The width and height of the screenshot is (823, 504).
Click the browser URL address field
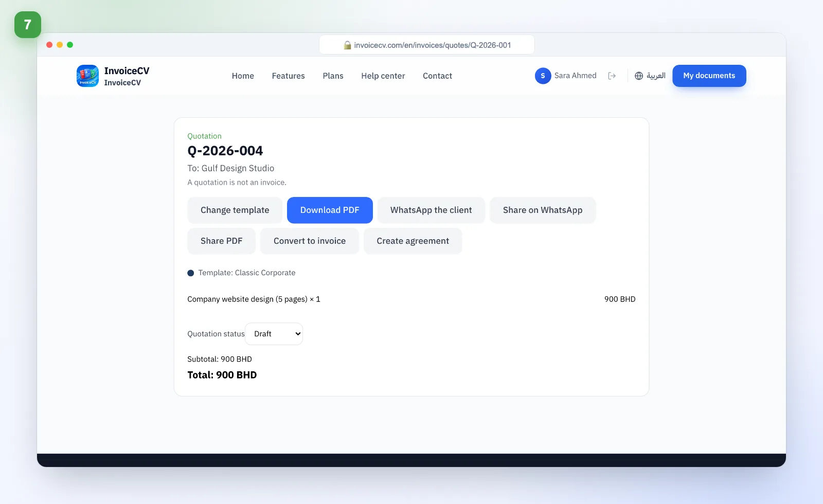click(427, 45)
